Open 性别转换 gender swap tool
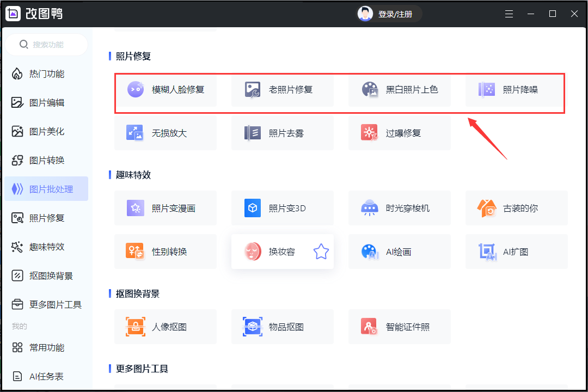Screen dimensions: 588x392 tap(166, 252)
